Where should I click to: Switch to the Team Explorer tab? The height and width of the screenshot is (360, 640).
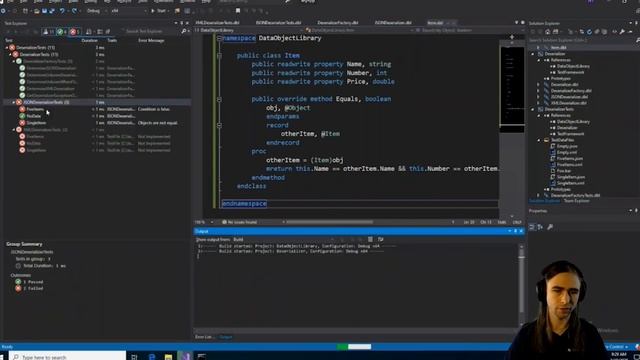pos(576,201)
